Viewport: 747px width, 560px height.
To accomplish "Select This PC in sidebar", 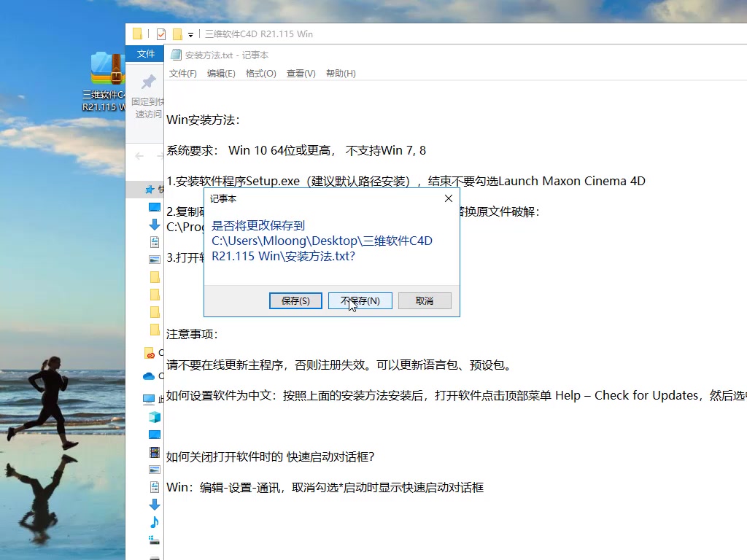I will tap(149, 399).
